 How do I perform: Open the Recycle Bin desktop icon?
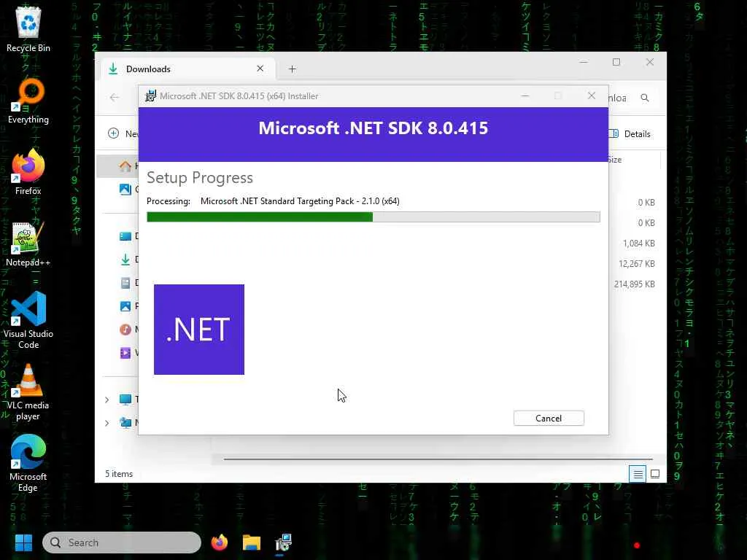(x=28, y=29)
